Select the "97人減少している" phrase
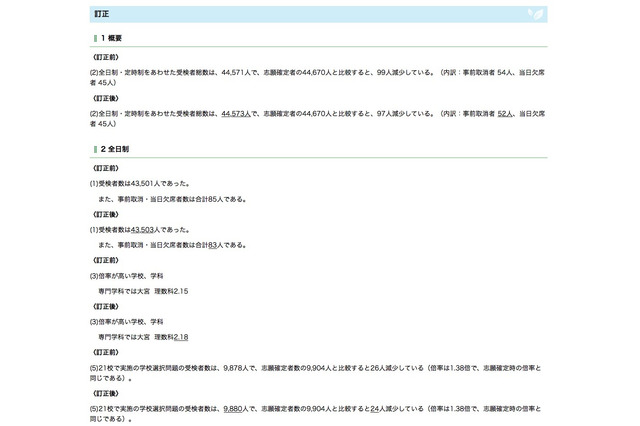Screen dimensions: 640x426 pos(404,114)
